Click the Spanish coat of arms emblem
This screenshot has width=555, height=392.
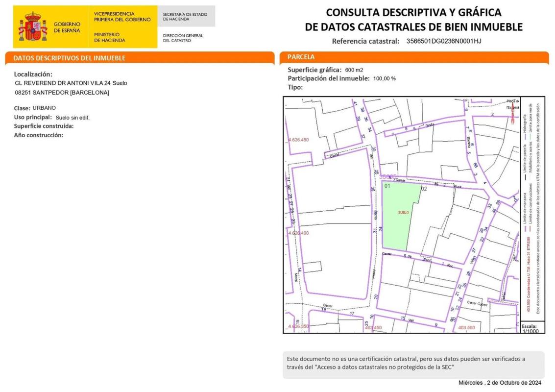(32, 27)
